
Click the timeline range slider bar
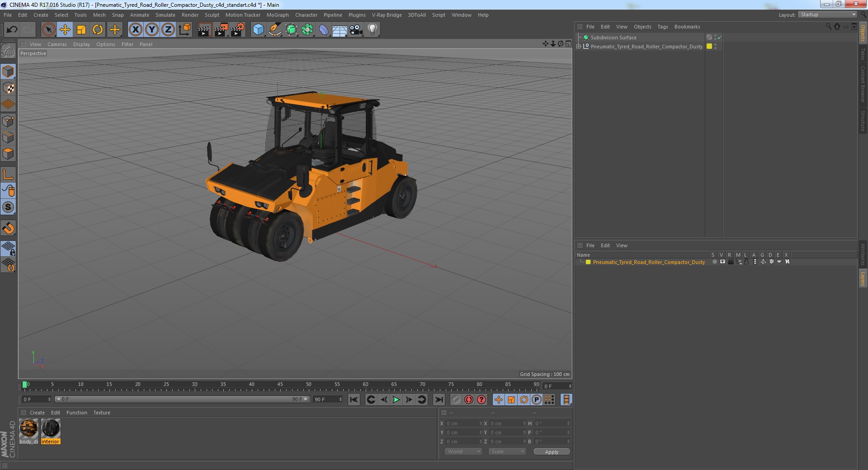(x=182, y=399)
